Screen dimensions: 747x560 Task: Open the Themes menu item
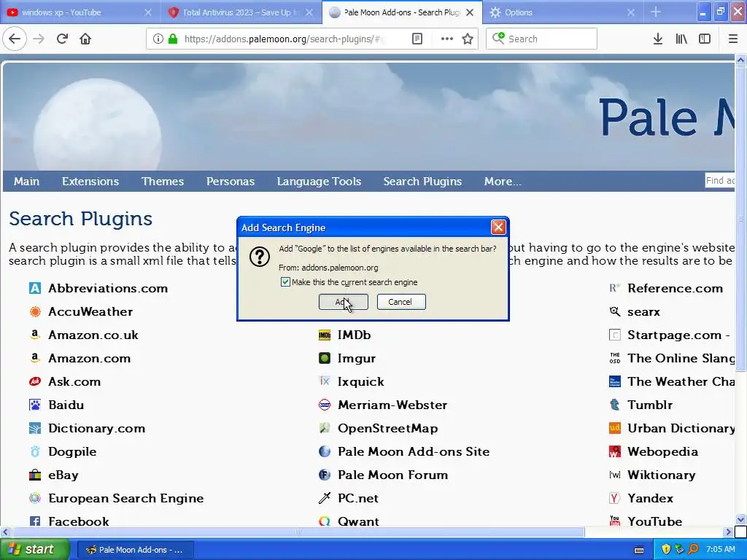click(x=163, y=182)
